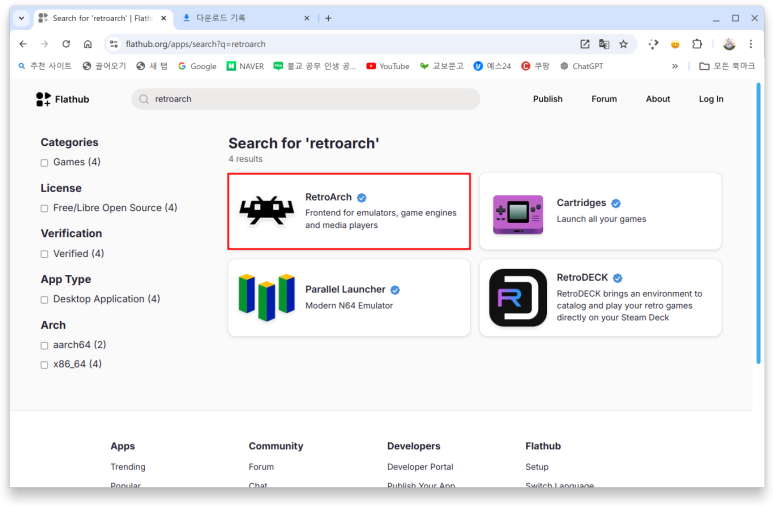This screenshot has height=506, width=773.
Task: Click the open in app icon
Action: click(x=585, y=44)
